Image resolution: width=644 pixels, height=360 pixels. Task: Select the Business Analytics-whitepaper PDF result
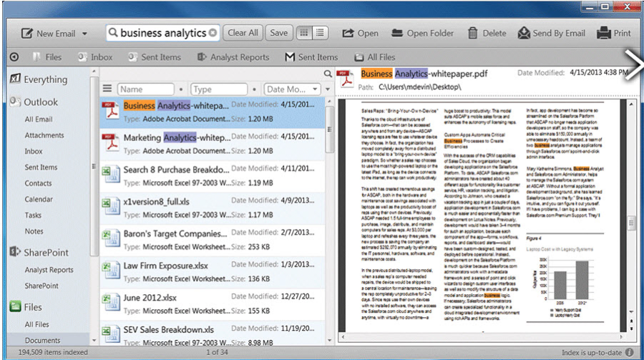(x=213, y=112)
